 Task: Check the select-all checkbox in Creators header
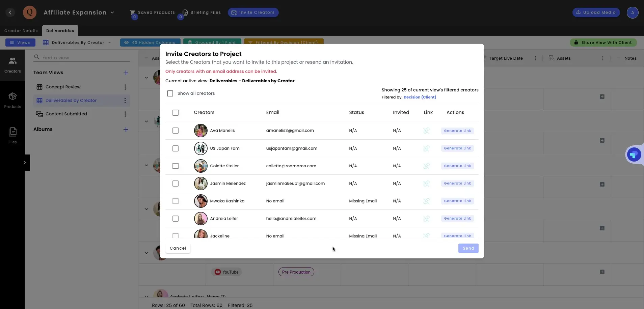tap(175, 113)
